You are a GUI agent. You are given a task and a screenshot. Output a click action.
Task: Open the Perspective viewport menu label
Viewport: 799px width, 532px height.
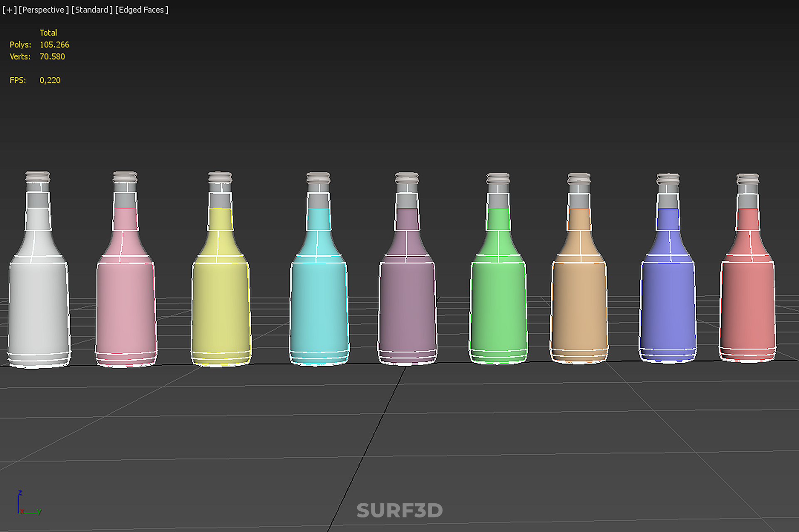coord(44,10)
